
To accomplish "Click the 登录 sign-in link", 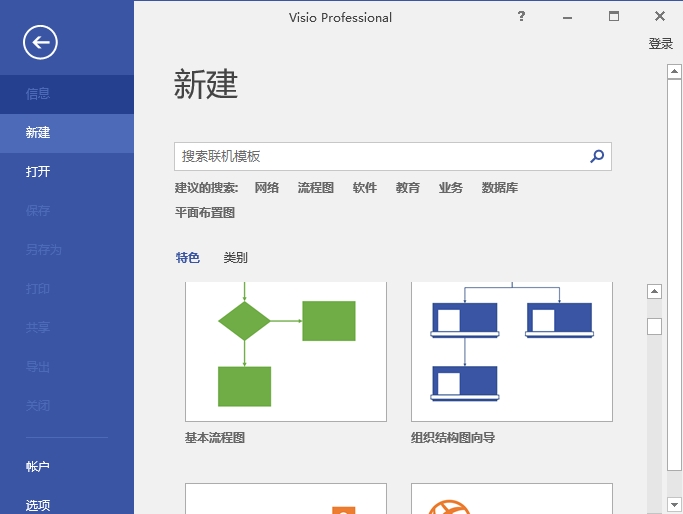I will click(660, 44).
